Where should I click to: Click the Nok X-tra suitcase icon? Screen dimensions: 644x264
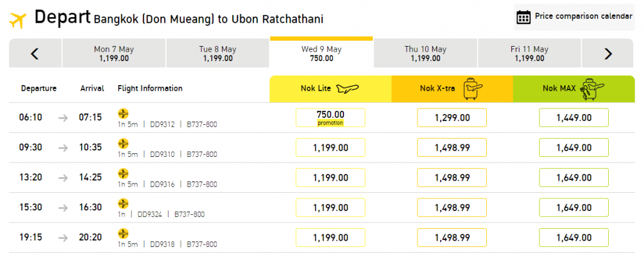tap(473, 89)
